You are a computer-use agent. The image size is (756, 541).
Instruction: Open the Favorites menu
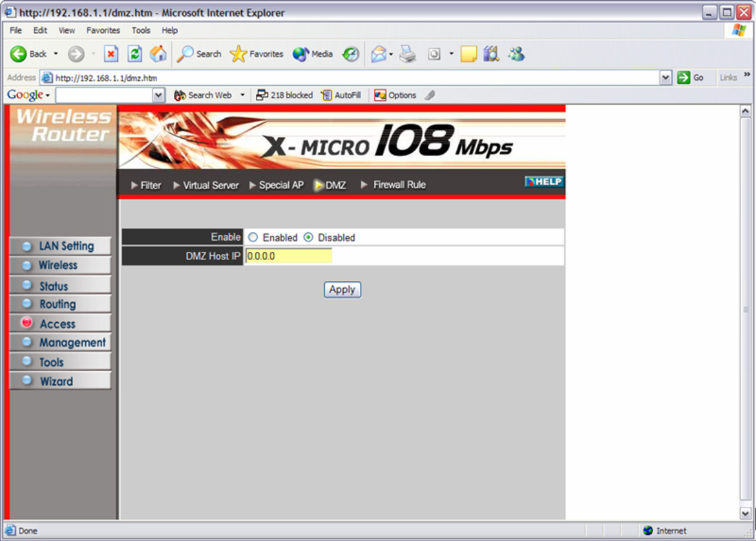click(103, 30)
